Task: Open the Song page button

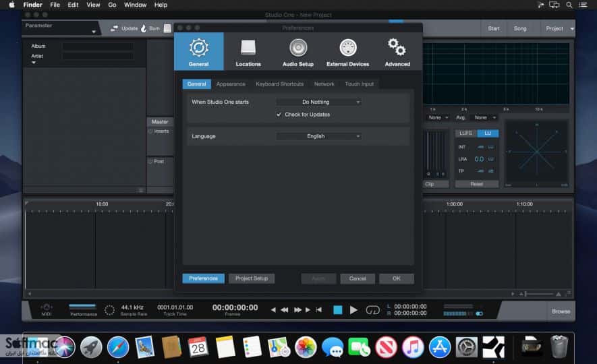Action: (520, 28)
